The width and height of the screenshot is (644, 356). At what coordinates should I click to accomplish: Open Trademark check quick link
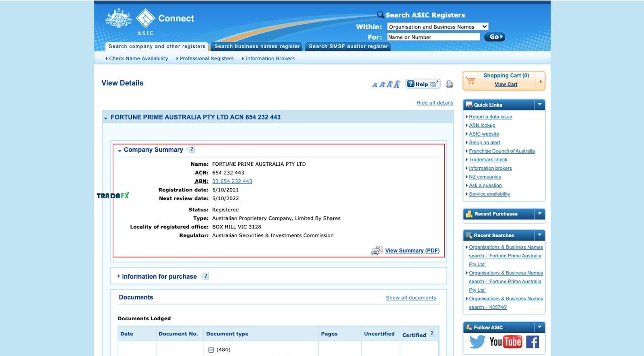pos(488,160)
